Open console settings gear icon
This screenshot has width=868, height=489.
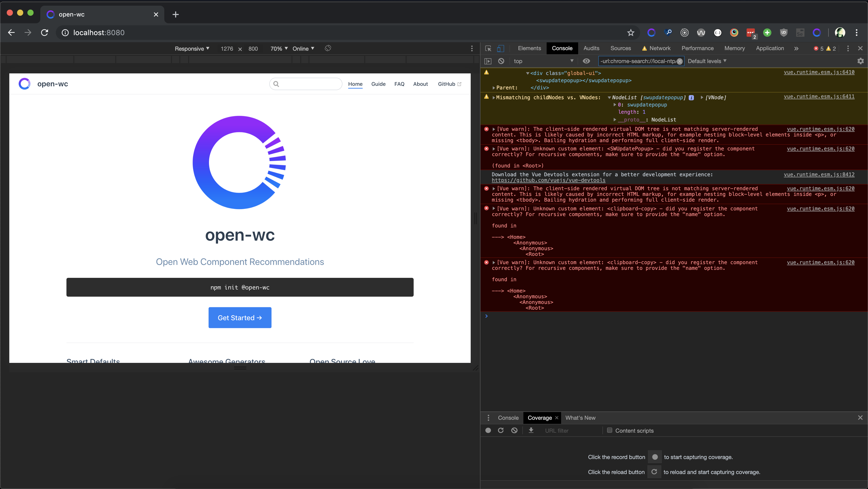coord(860,61)
